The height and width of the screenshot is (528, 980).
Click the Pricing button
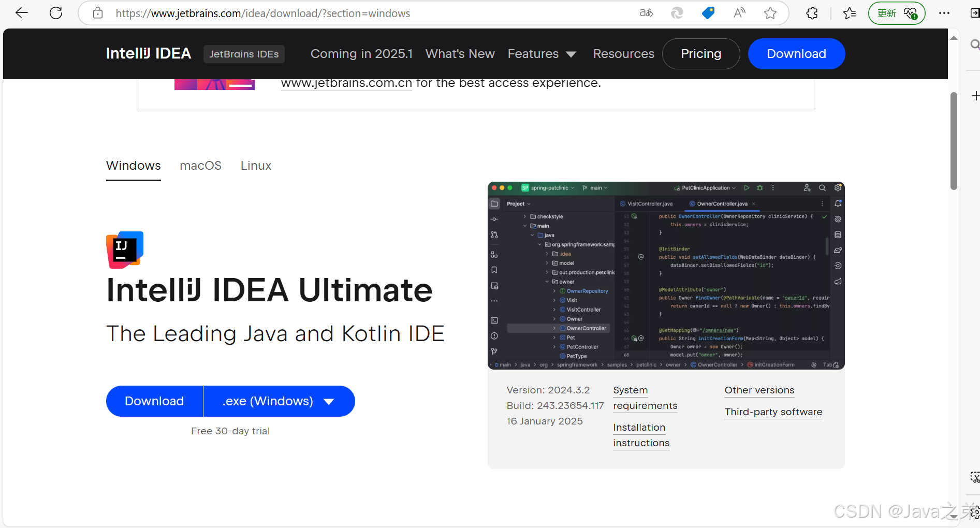tap(701, 54)
